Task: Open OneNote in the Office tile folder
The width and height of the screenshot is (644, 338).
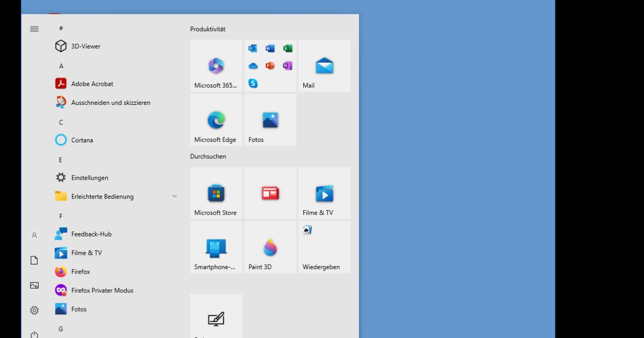Action: coord(288,66)
